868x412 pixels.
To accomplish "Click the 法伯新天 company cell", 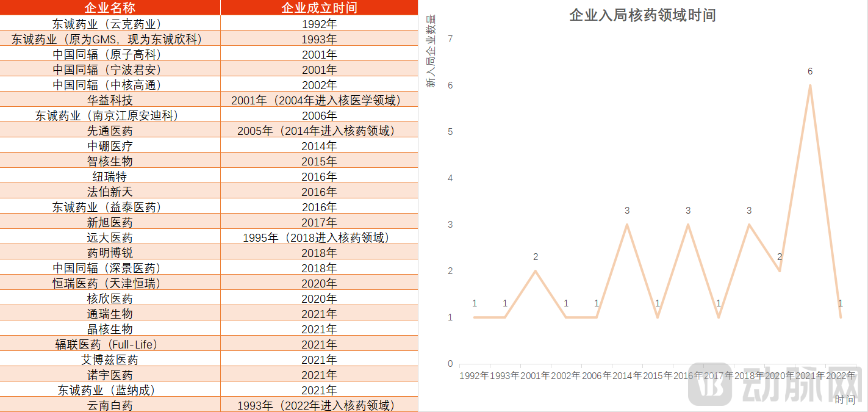I will 110,191.
